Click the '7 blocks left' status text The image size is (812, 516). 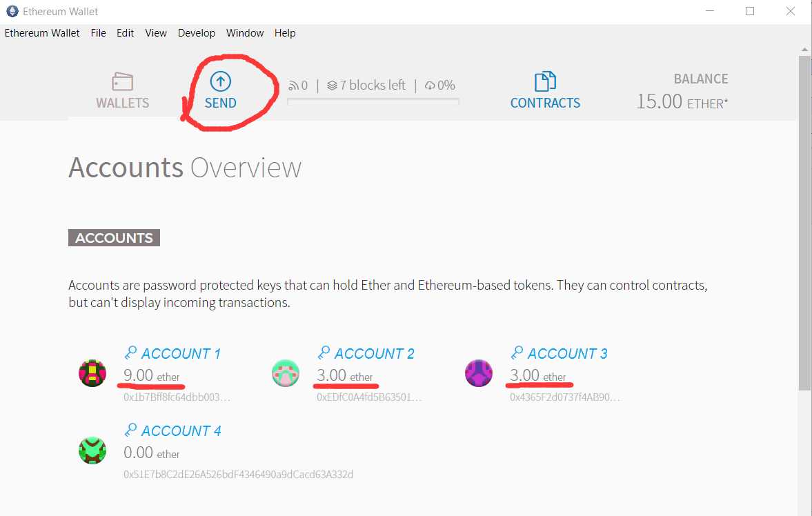tap(373, 85)
